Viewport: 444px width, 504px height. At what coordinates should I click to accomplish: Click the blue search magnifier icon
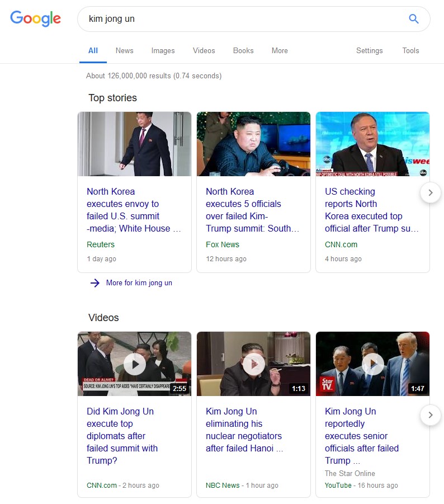tap(413, 18)
